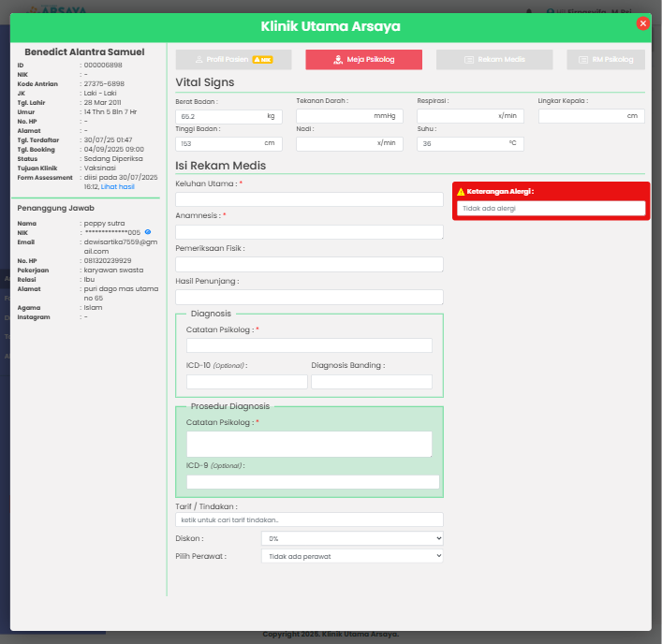Viewport: 662px width, 644px height.
Task: Click the Tarif / Tindakan search field
Action: pos(309,520)
